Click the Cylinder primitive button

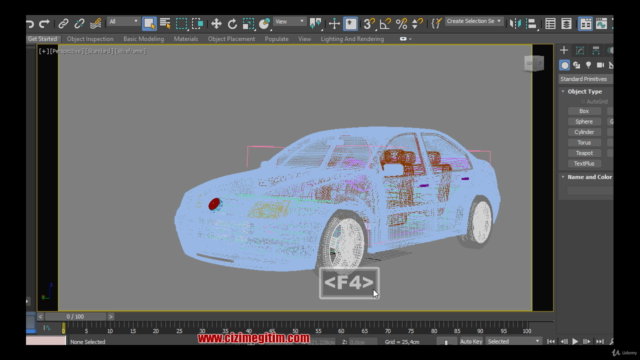point(584,132)
